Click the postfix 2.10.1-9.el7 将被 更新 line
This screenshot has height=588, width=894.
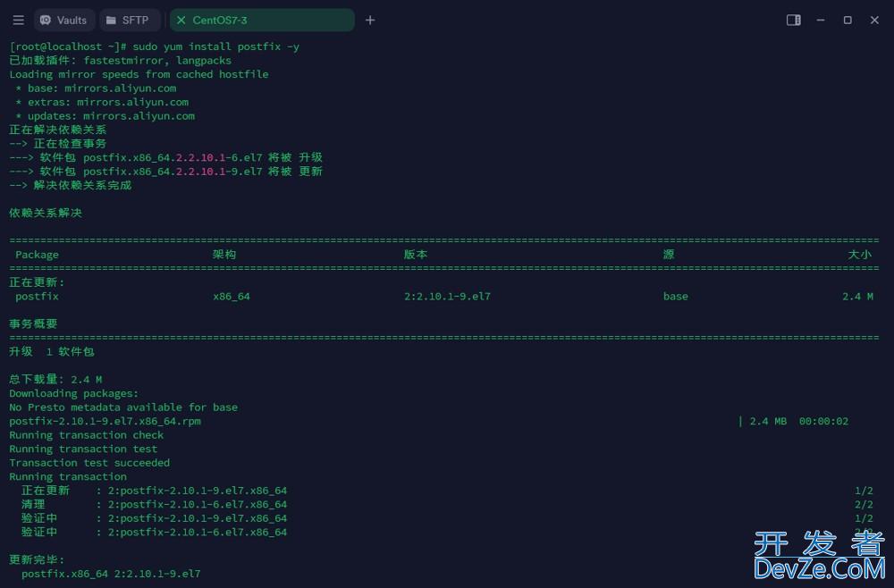pyautogui.click(x=166, y=172)
